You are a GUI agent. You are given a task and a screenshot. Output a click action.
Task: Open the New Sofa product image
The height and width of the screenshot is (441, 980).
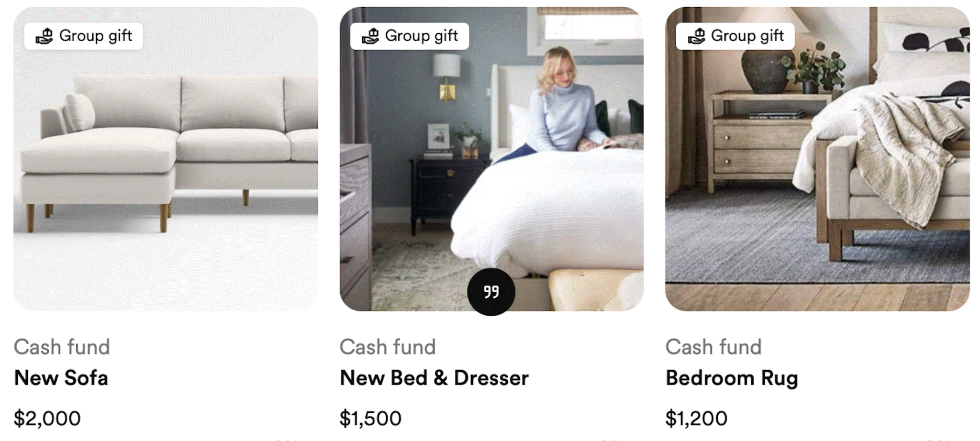point(166,159)
